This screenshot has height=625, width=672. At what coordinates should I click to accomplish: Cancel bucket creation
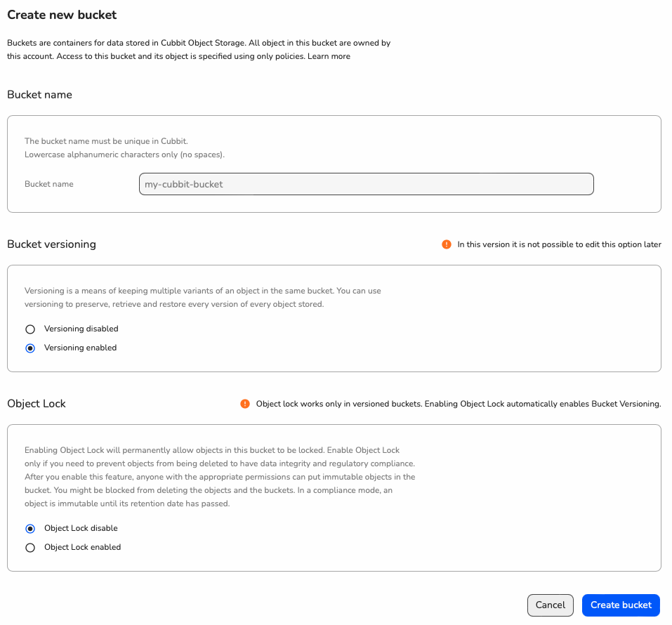pyautogui.click(x=551, y=605)
